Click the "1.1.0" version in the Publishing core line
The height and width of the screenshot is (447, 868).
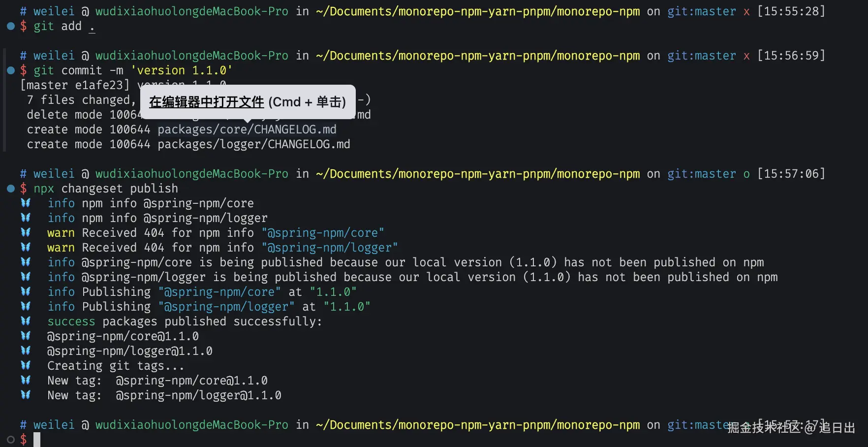point(333,292)
